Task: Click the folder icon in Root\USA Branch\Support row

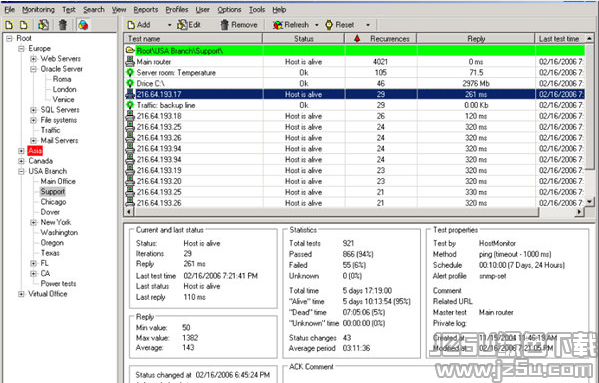Action: [x=130, y=50]
